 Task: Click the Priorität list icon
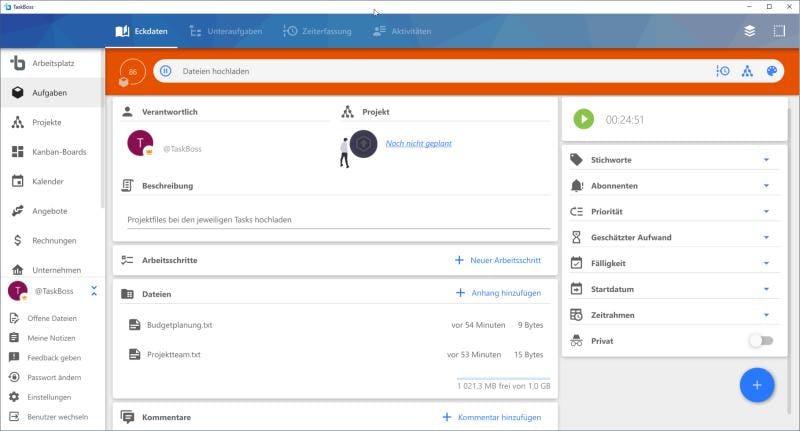[x=577, y=211]
